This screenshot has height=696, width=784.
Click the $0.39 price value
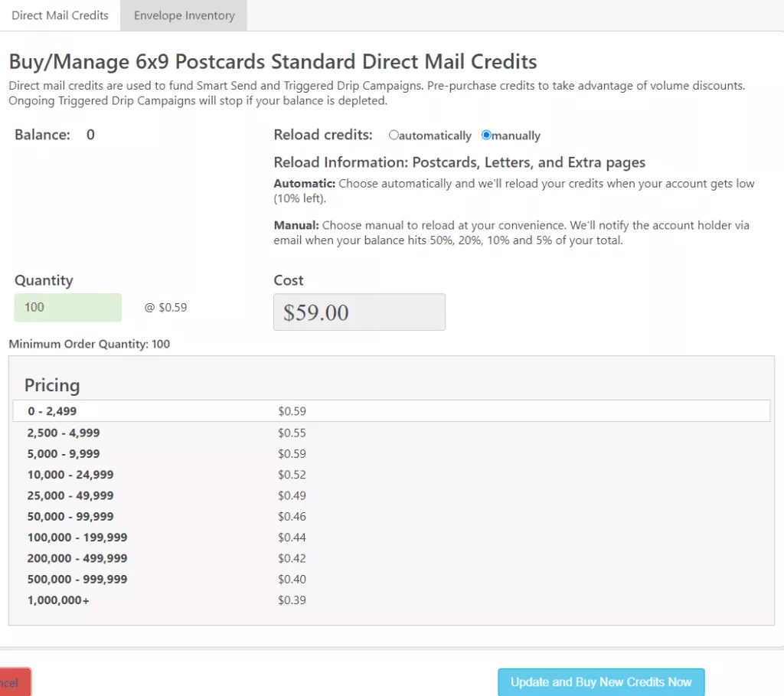(292, 600)
